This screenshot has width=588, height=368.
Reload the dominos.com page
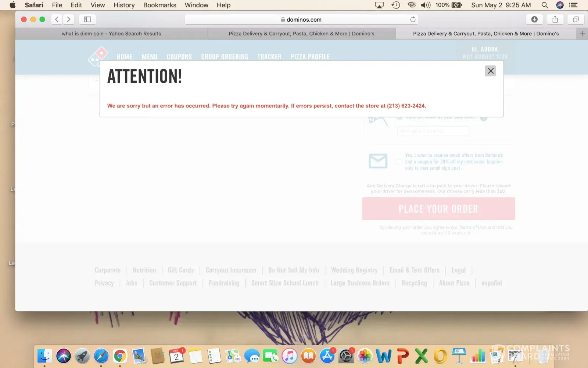point(413,20)
